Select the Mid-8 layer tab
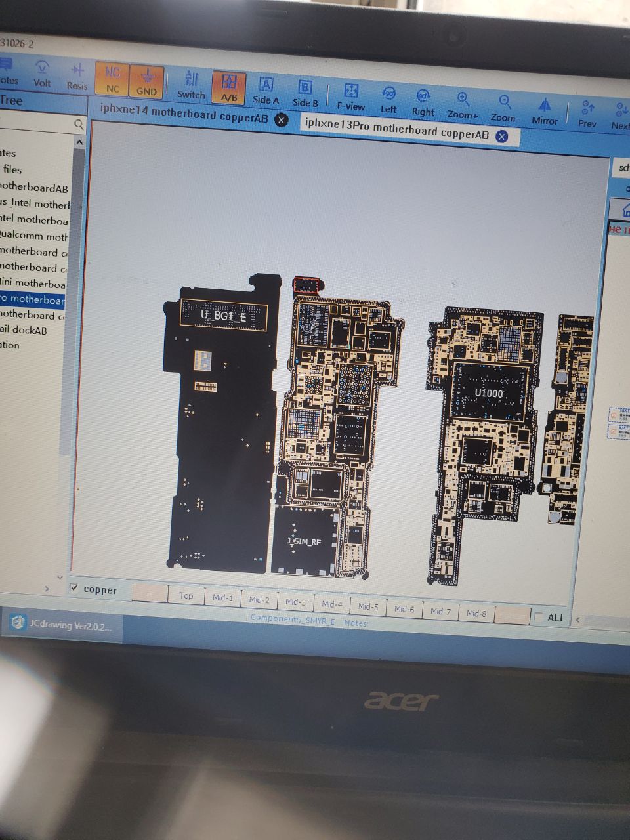This screenshot has height=840, width=630. coord(476,614)
